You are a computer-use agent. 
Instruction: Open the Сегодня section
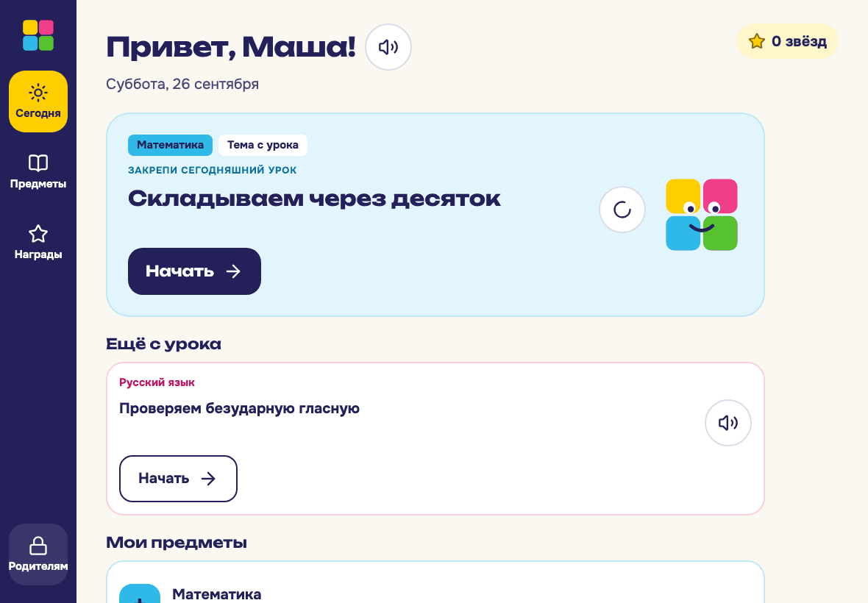pos(38,101)
